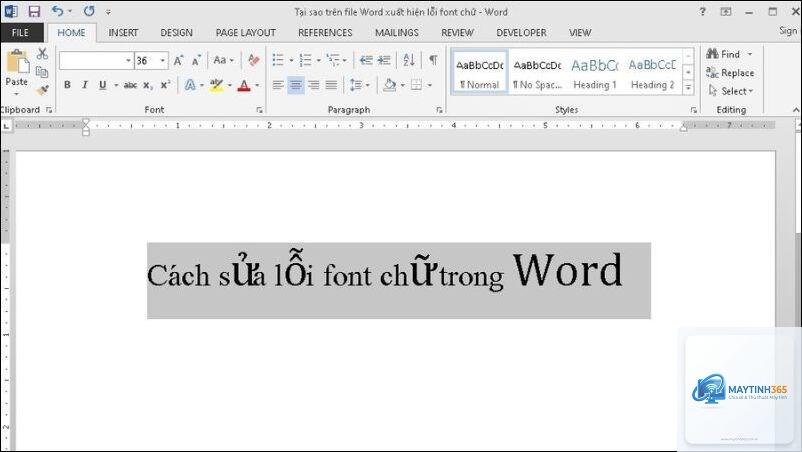Click the tab selector at ruler corner
The height and width of the screenshot is (452, 802).
point(6,125)
